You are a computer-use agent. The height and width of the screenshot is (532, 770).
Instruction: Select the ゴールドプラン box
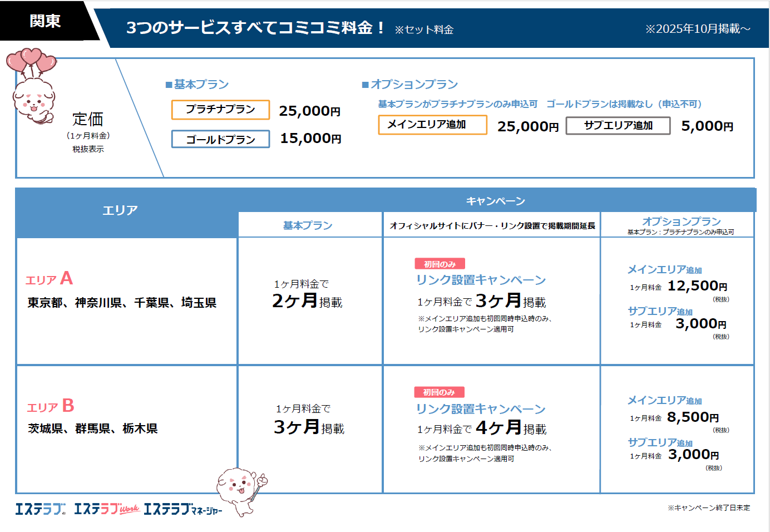(220, 139)
